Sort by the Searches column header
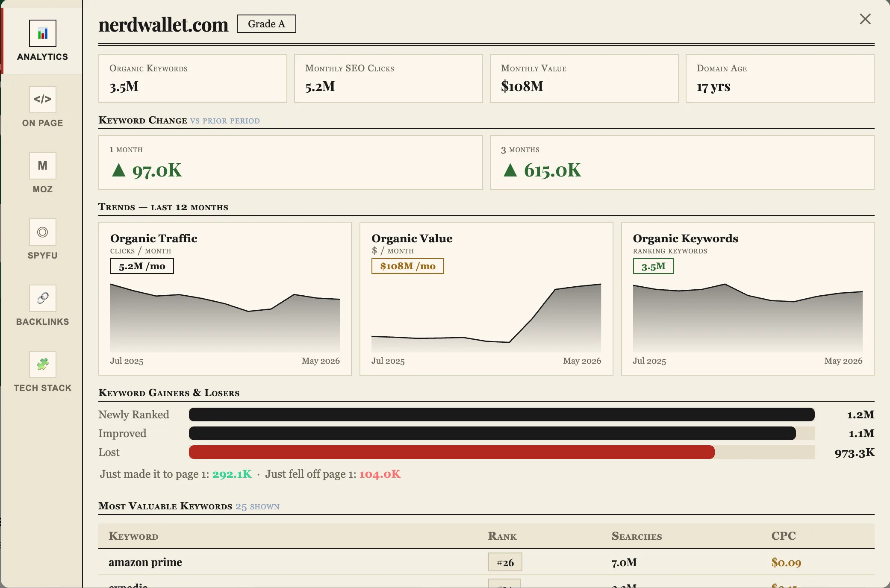 (637, 536)
